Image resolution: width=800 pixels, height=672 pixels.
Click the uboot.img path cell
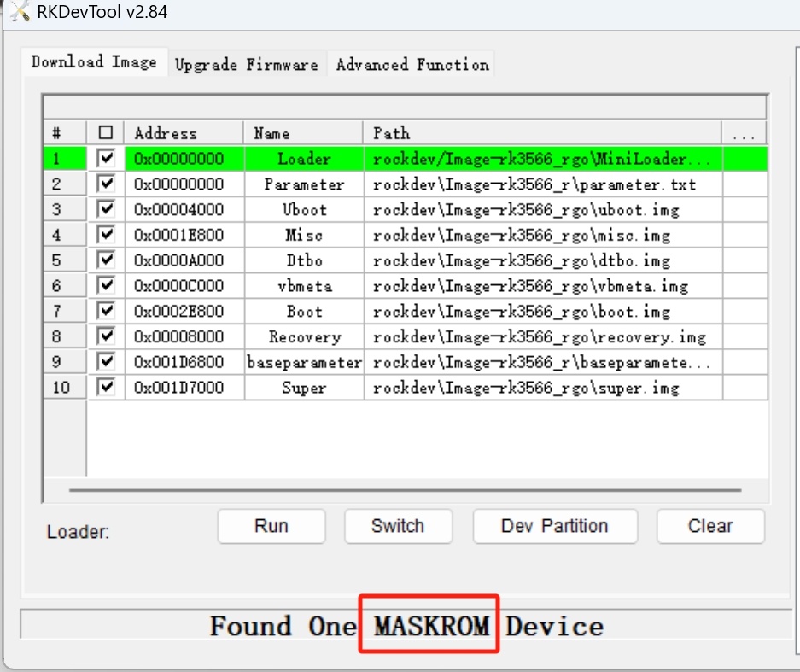pos(543,210)
